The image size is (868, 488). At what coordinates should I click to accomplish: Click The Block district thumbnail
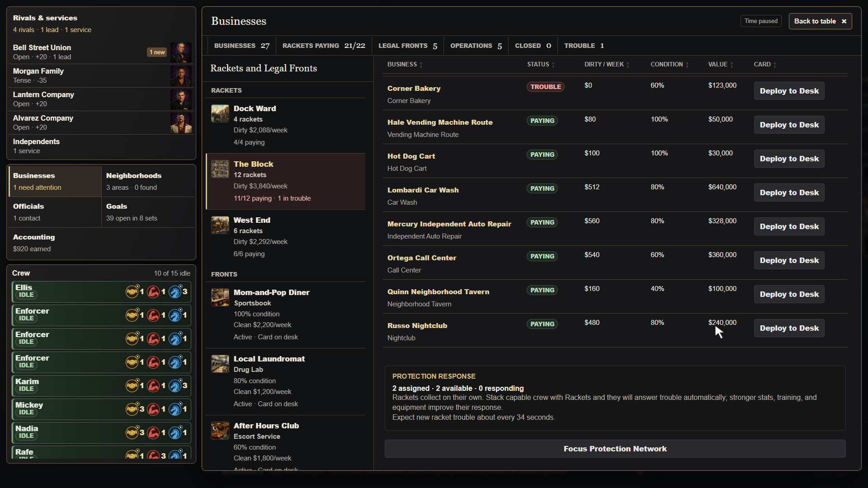click(x=220, y=169)
